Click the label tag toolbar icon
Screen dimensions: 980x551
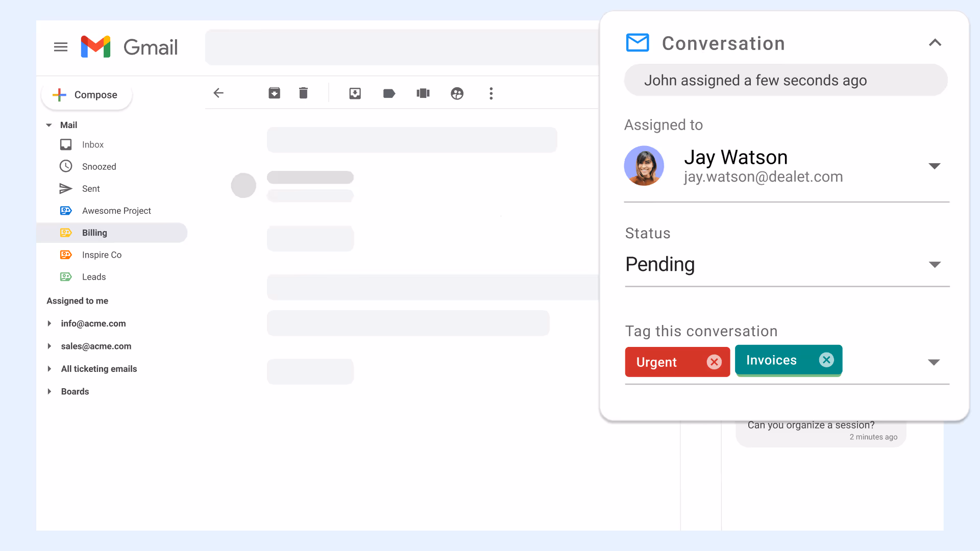(389, 93)
